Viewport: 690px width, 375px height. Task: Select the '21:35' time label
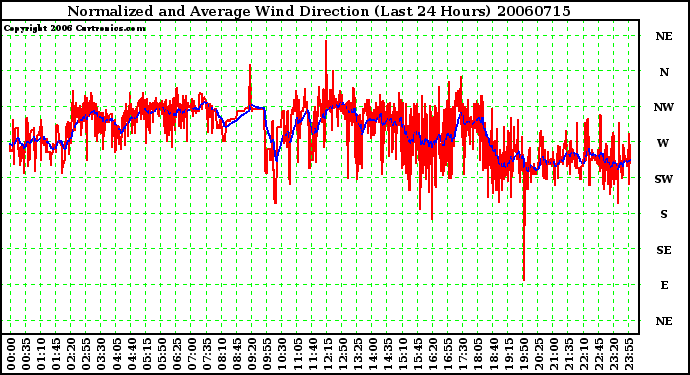point(569,354)
